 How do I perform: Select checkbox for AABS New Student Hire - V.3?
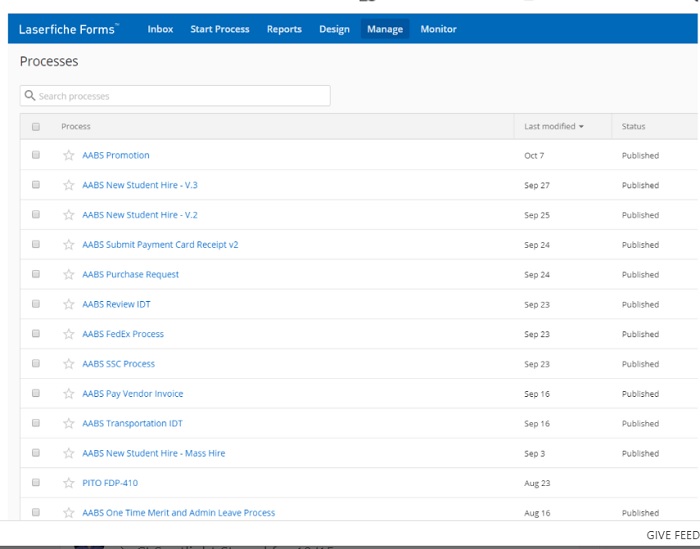[36, 185]
